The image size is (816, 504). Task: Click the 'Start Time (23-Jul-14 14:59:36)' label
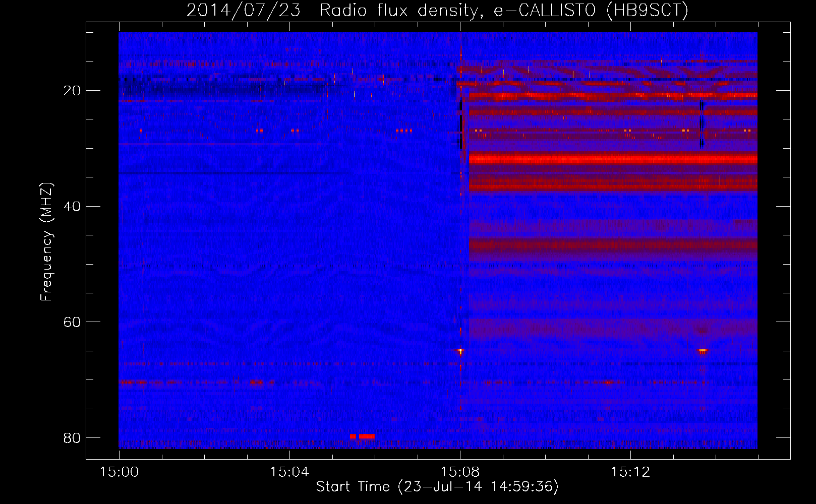pos(437,487)
